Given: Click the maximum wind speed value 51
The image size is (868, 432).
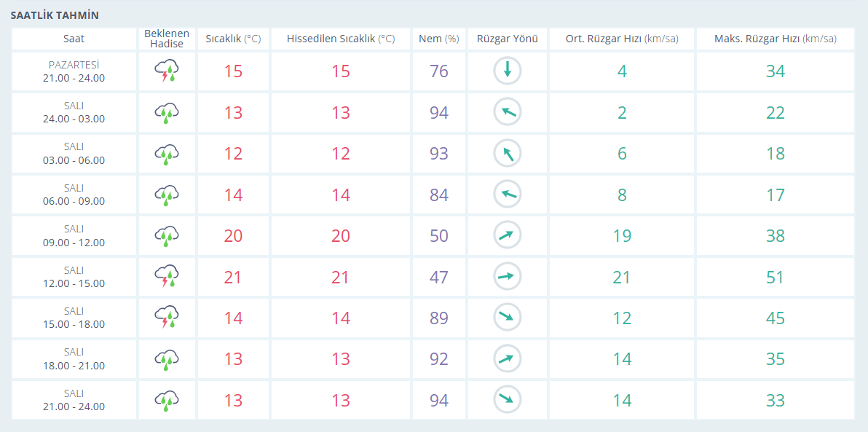Looking at the screenshot, I should (775, 278).
